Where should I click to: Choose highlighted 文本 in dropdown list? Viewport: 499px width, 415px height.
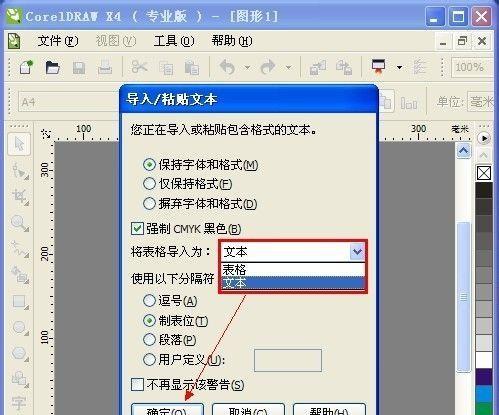click(x=293, y=283)
